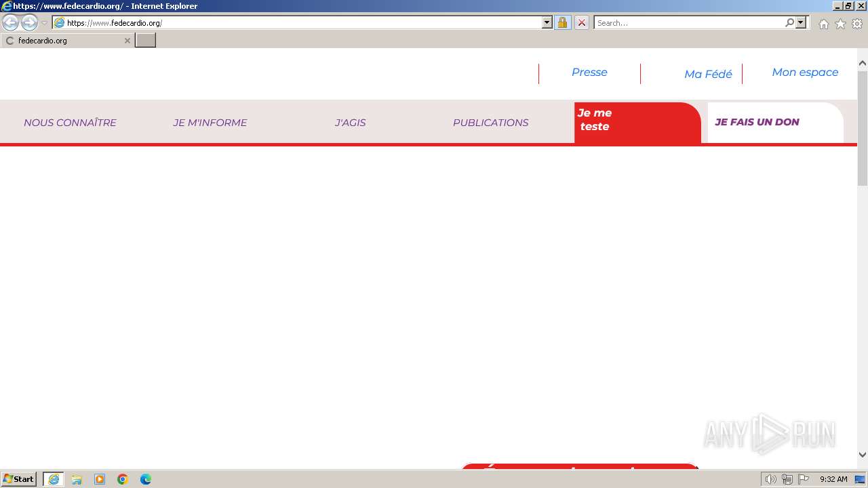Open the NOUS CONNAÎTRE menu
The image size is (868, 488).
coord(70,123)
